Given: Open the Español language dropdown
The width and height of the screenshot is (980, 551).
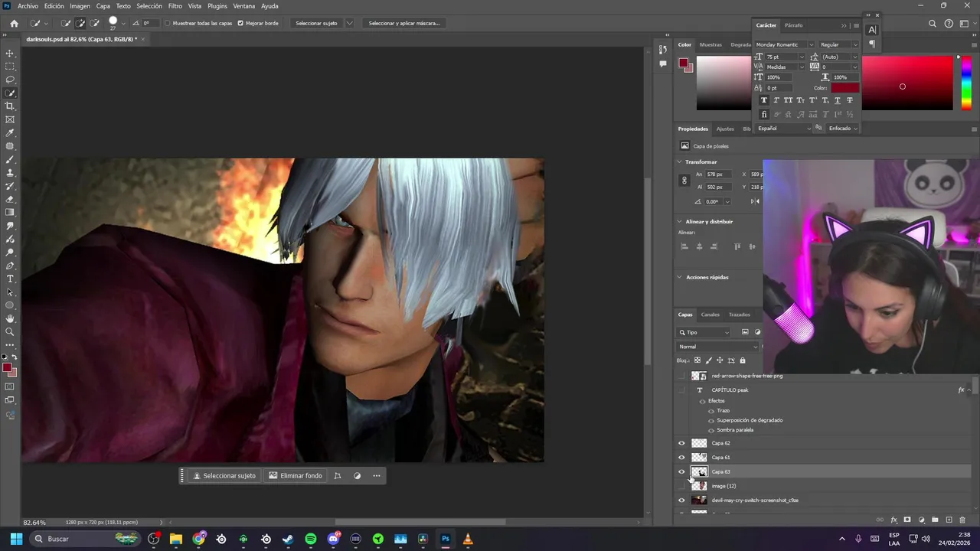Looking at the screenshot, I should (784, 129).
